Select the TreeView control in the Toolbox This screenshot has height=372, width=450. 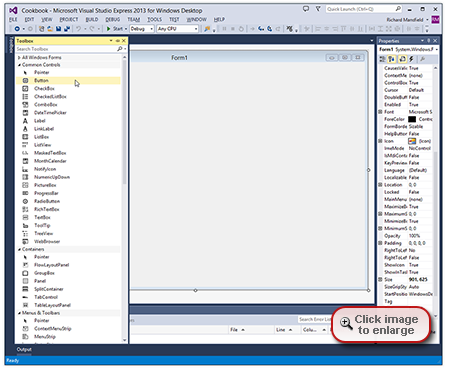tap(68, 233)
